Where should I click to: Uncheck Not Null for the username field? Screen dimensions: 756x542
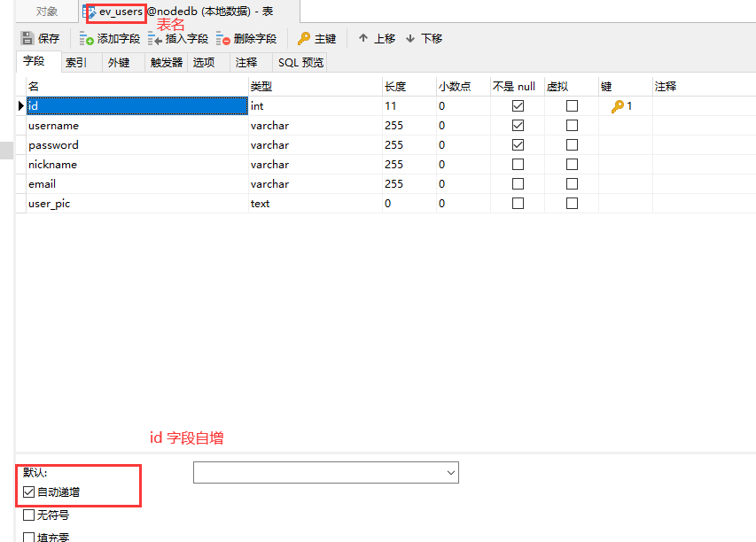tap(518, 125)
